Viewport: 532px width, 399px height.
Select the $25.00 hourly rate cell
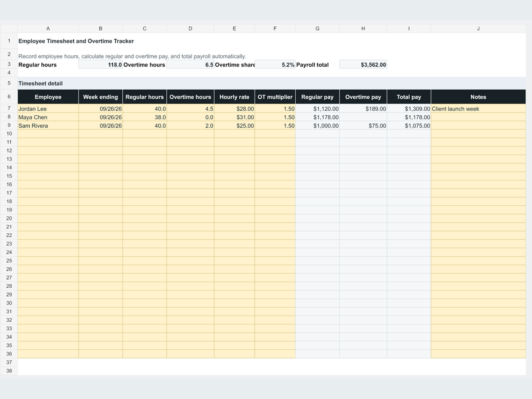(x=235, y=125)
